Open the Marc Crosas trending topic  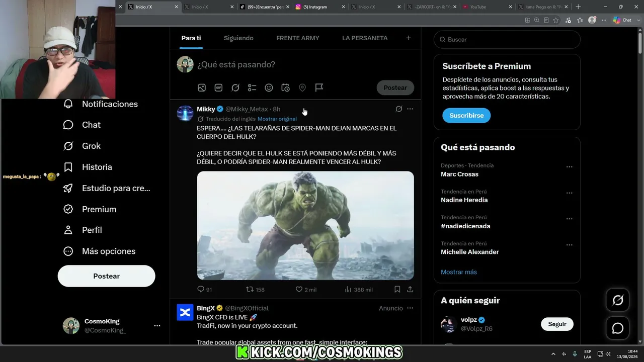point(460,174)
